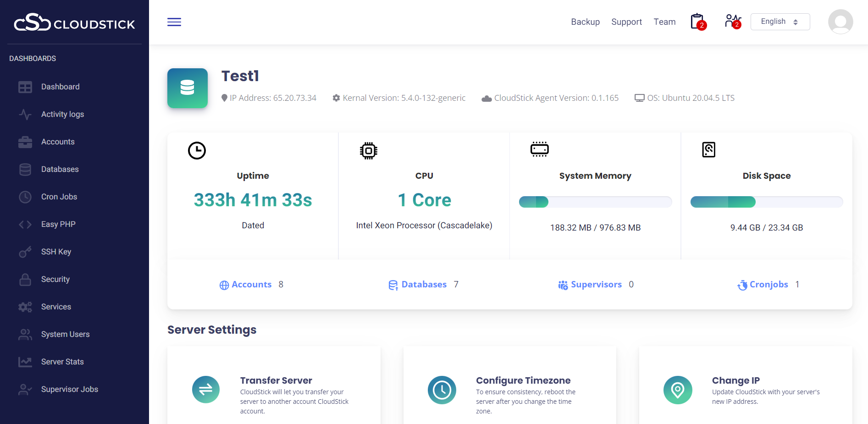
Task: Open the Databases count link
Action: click(x=423, y=285)
